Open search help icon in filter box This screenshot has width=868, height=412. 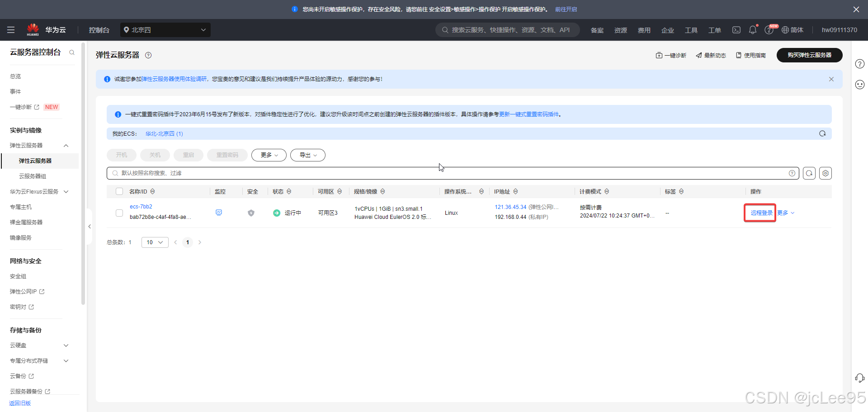tap(792, 173)
